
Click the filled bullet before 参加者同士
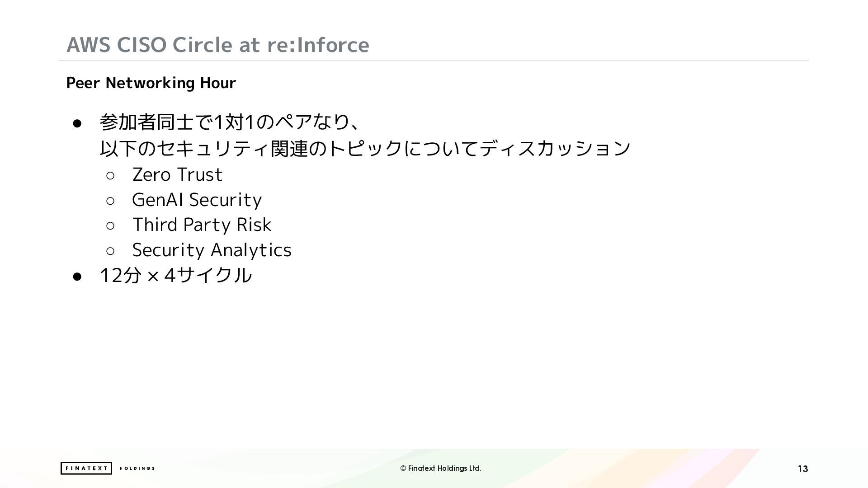(x=77, y=123)
